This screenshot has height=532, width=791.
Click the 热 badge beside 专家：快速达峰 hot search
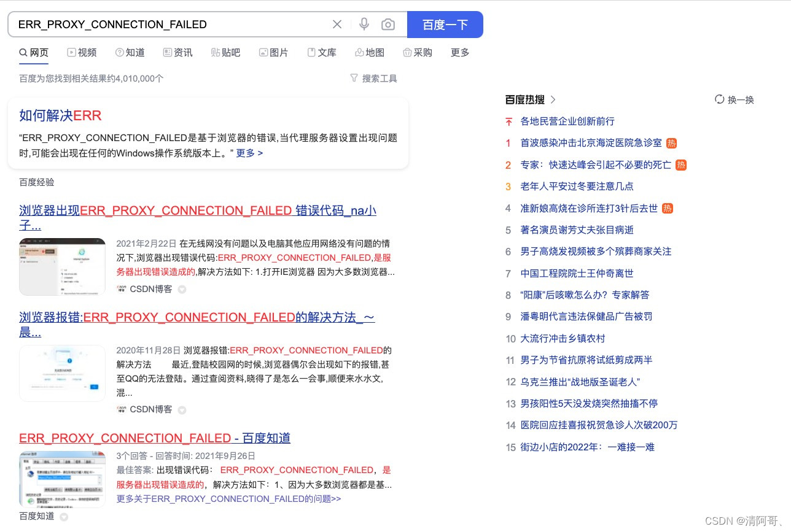(x=681, y=165)
